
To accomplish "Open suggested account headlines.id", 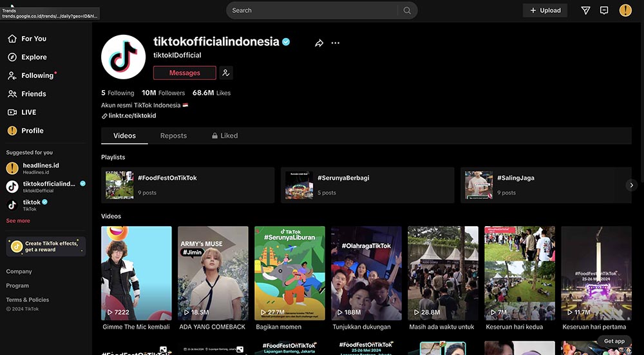I will point(46,168).
